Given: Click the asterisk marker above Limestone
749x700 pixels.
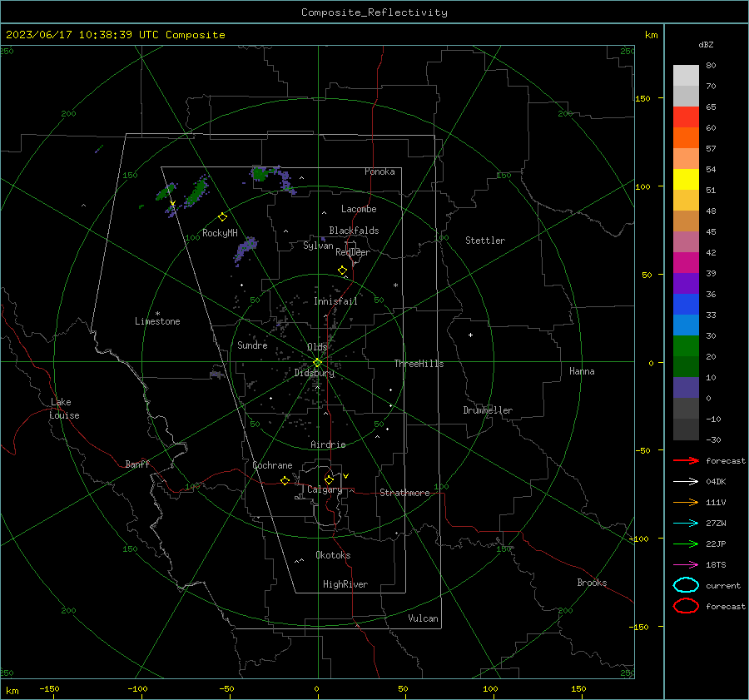Looking at the screenshot, I should point(157,314).
